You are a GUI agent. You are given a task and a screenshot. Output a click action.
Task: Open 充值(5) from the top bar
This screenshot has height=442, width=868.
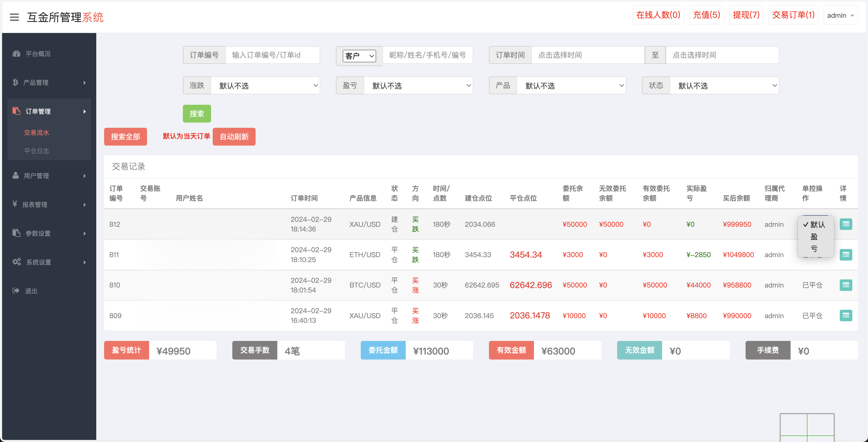pyautogui.click(x=706, y=15)
